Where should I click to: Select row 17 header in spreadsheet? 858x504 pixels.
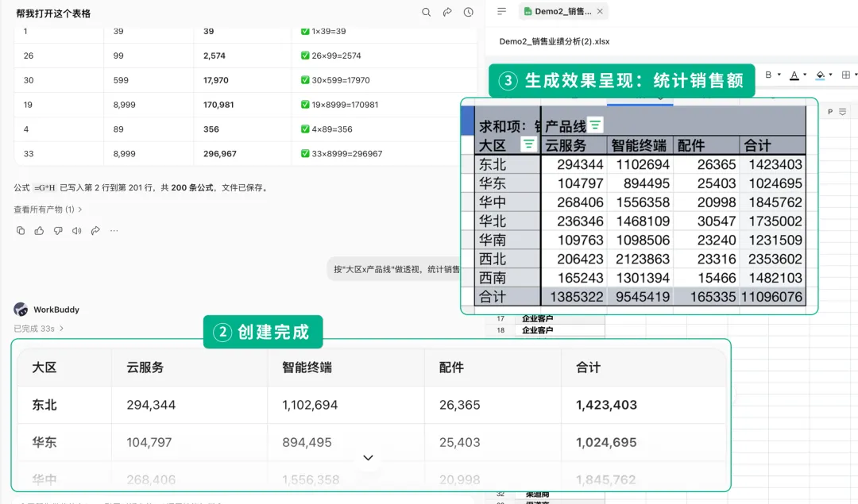coord(500,319)
